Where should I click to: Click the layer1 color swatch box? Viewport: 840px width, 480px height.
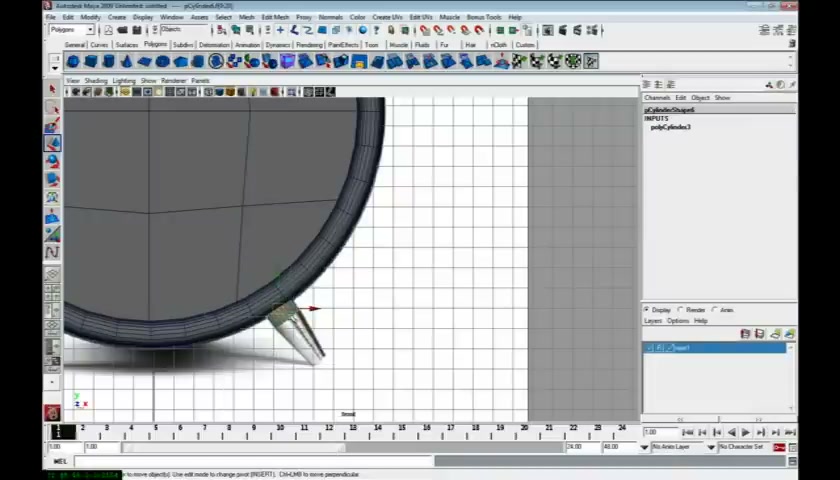point(670,348)
